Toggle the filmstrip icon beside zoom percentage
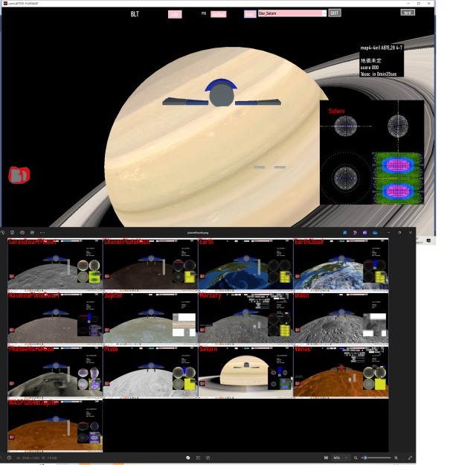 click(x=326, y=458)
